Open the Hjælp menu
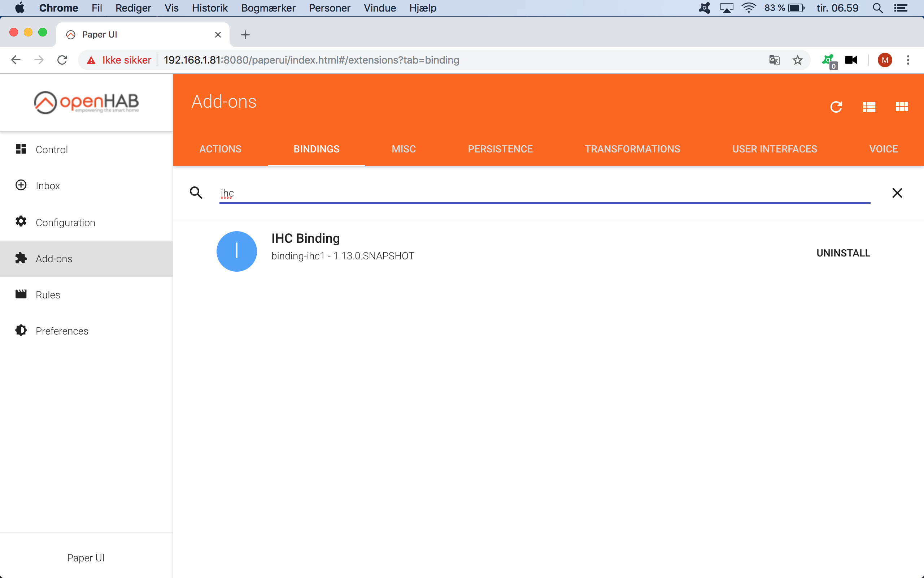 coord(423,8)
